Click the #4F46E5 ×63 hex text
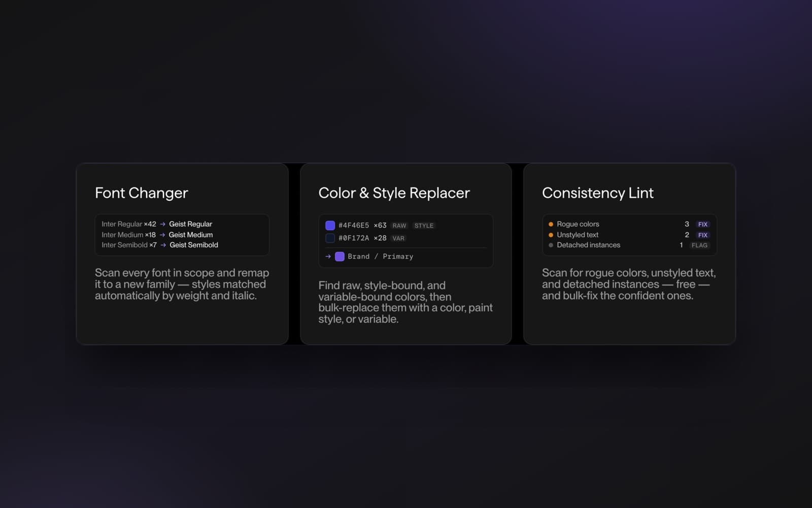Viewport: 812px width, 508px height. tap(362, 226)
